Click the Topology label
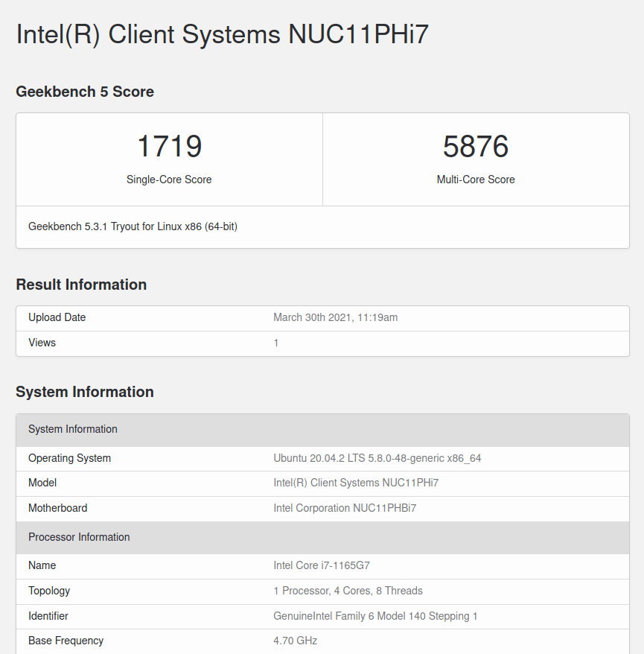Image resolution: width=644 pixels, height=654 pixels. [x=49, y=591]
